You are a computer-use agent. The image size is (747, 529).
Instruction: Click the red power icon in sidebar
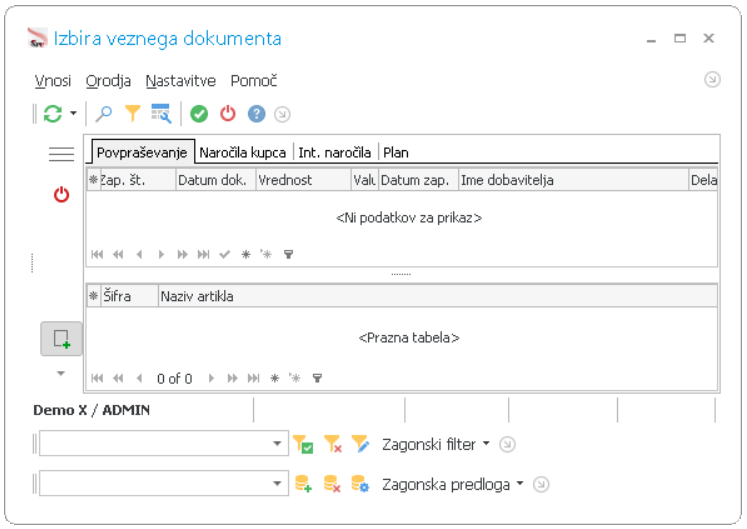click(x=61, y=194)
